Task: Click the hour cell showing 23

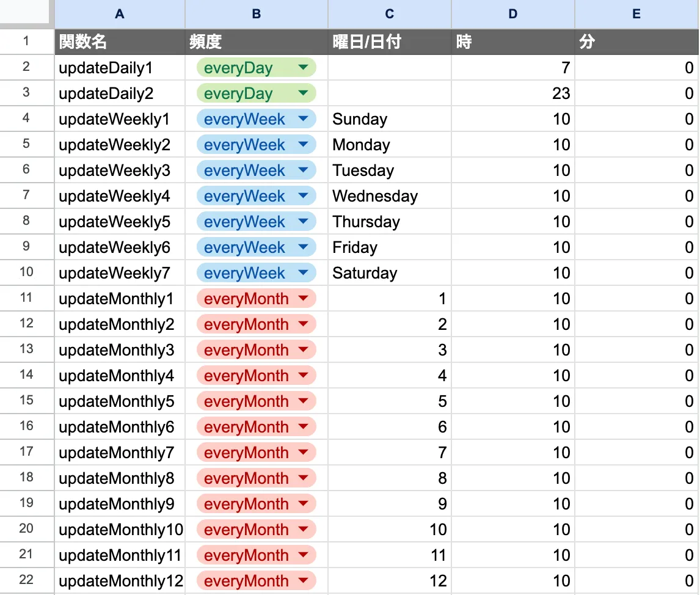Action: 513,93
